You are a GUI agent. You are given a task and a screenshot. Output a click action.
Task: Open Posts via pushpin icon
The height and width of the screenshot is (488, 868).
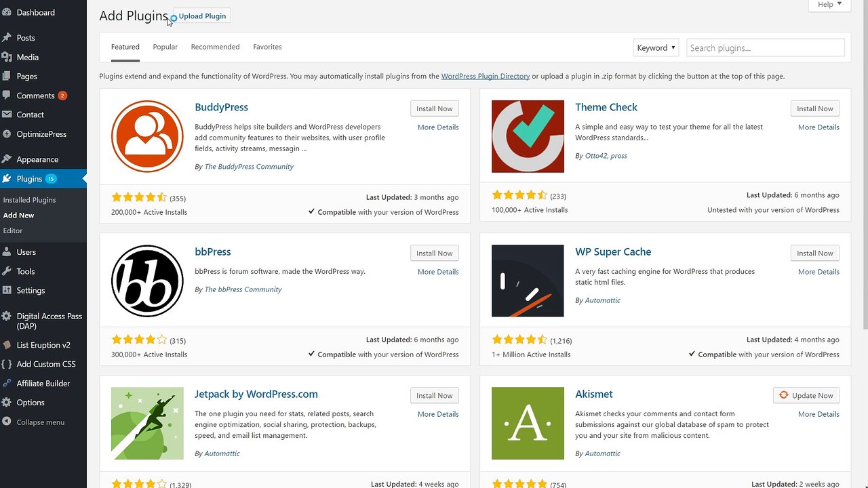click(7, 38)
